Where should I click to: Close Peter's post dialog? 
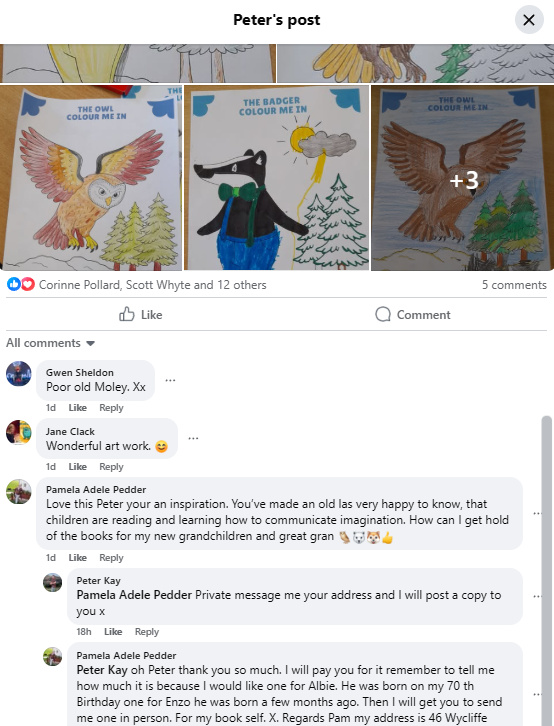coord(529,20)
